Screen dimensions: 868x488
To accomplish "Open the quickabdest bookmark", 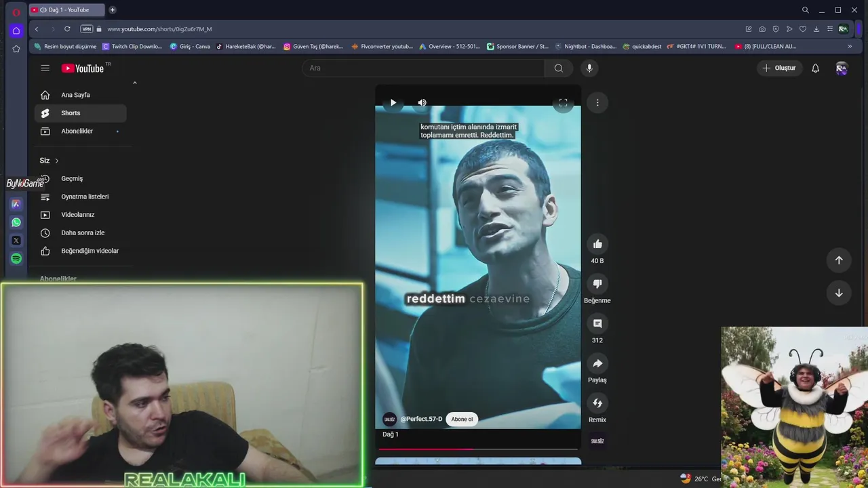I will click(642, 47).
